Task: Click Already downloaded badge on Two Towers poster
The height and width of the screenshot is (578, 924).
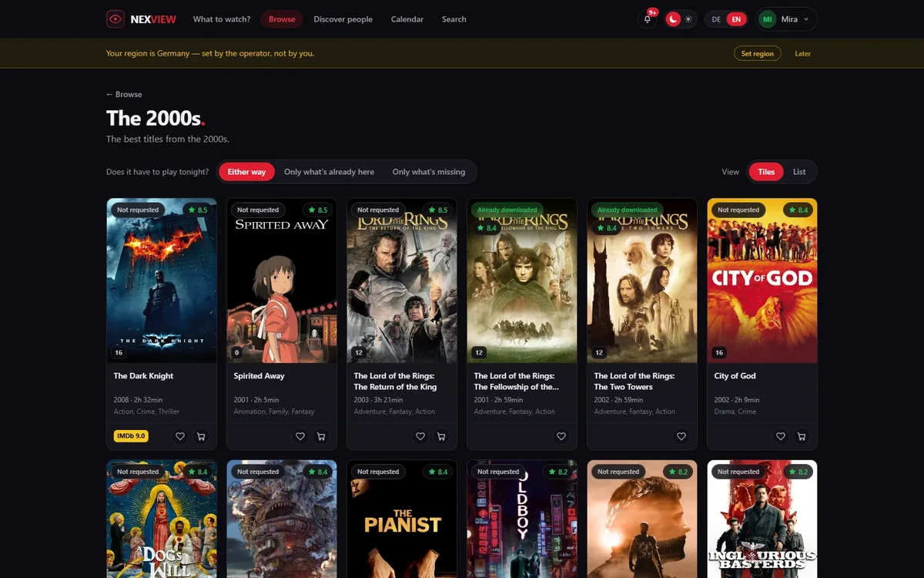Action: click(628, 210)
